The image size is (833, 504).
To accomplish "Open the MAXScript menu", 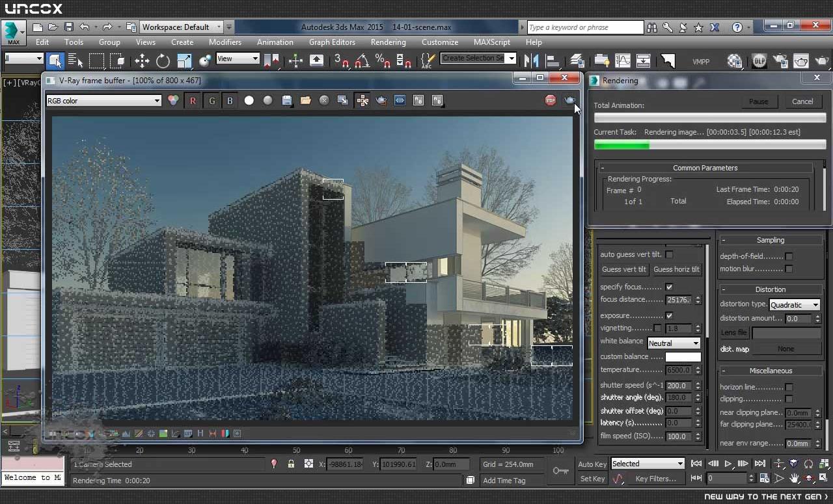I will pyautogui.click(x=492, y=42).
